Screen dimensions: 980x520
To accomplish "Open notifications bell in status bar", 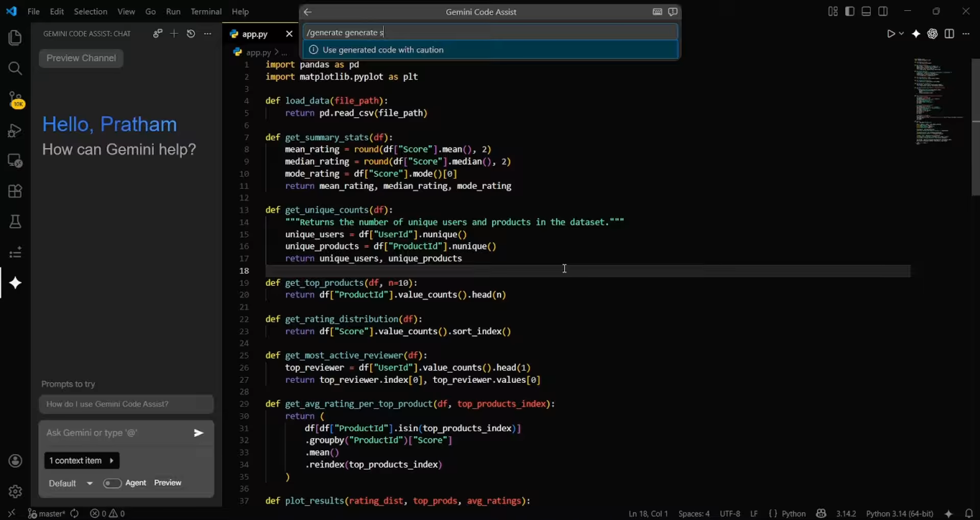I will point(969,514).
